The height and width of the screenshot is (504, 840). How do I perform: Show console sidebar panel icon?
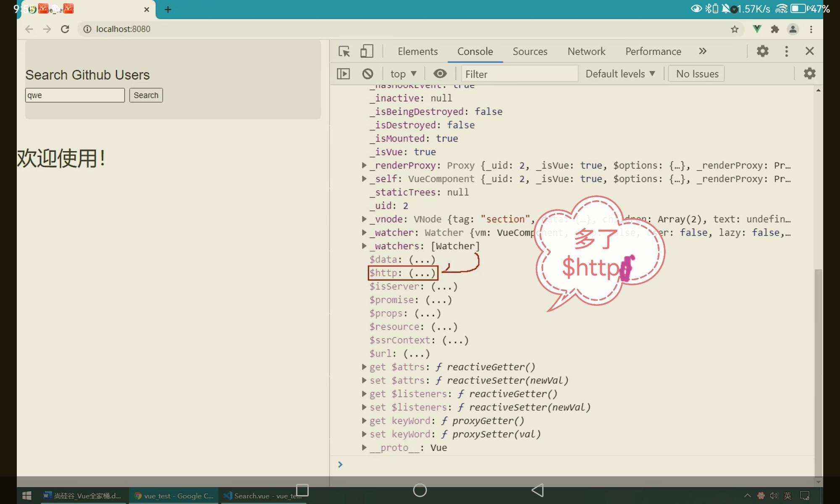click(x=343, y=74)
